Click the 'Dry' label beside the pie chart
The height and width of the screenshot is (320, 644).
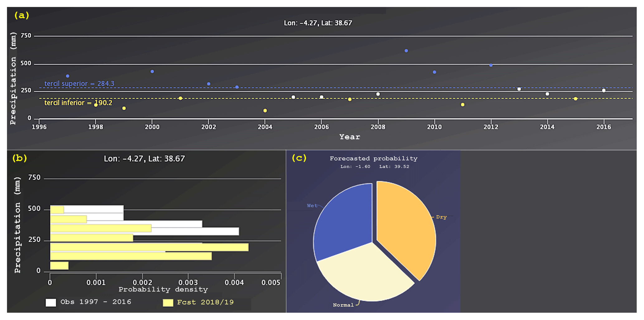point(441,217)
